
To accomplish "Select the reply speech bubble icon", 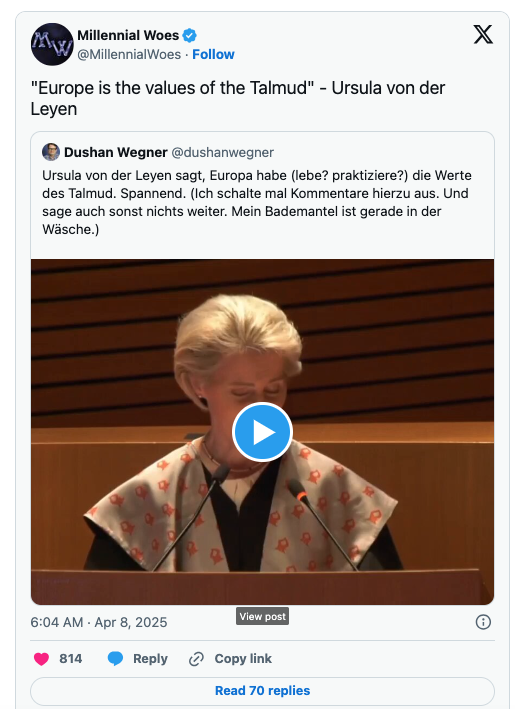I will point(115,659).
